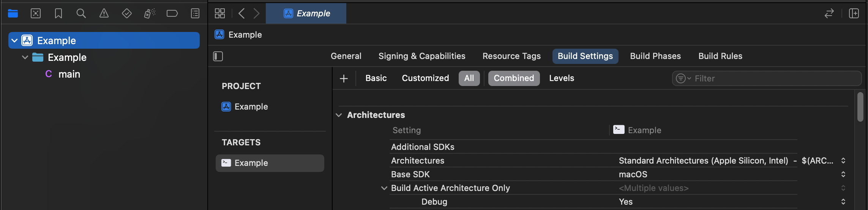
Task: Open the Architectures value popup
Action: [x=843, y=161]
